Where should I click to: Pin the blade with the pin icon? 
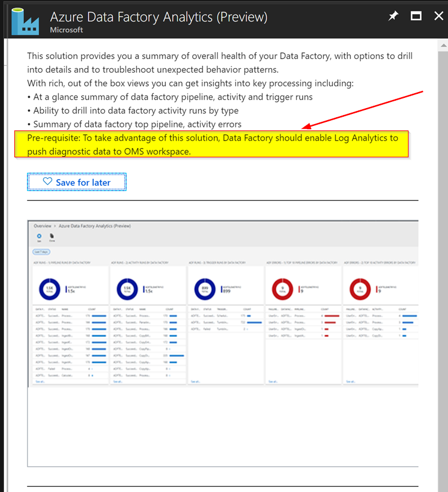click(x=393, y=16)
